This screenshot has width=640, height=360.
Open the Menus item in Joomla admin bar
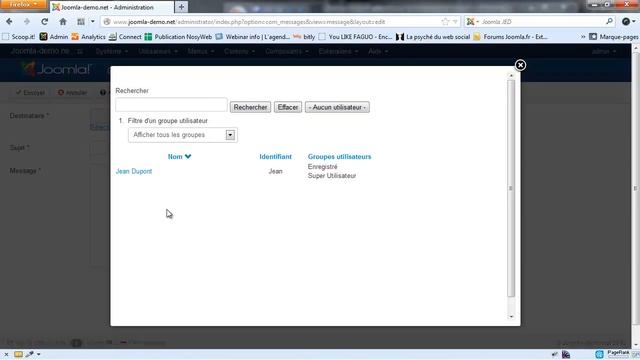point(200,51)
